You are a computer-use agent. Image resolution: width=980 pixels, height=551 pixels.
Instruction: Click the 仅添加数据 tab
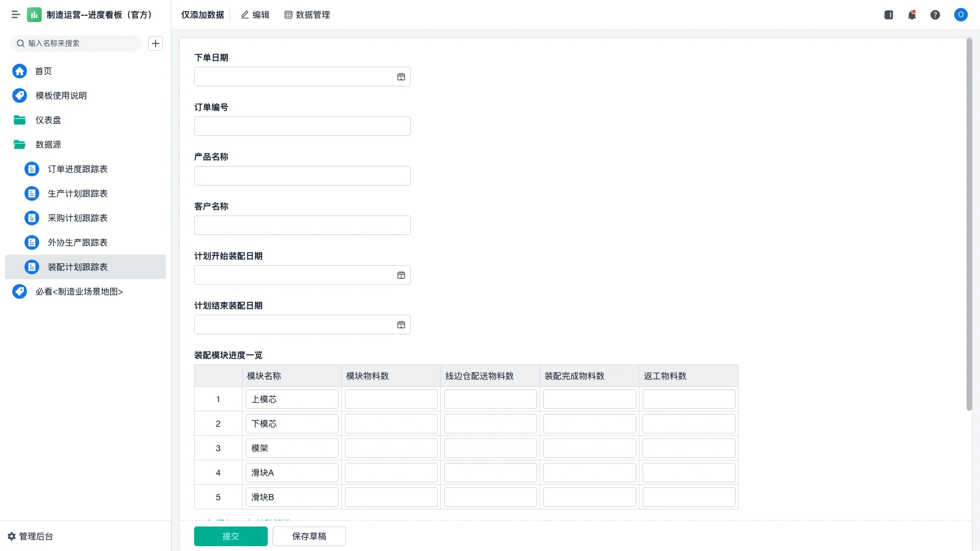coord(202,15)
